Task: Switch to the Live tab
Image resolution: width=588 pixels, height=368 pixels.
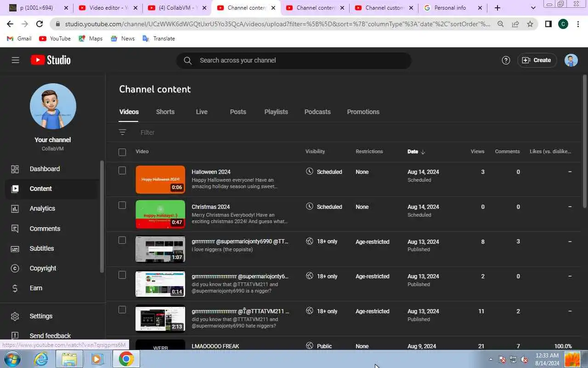Action: click(202, 112)
